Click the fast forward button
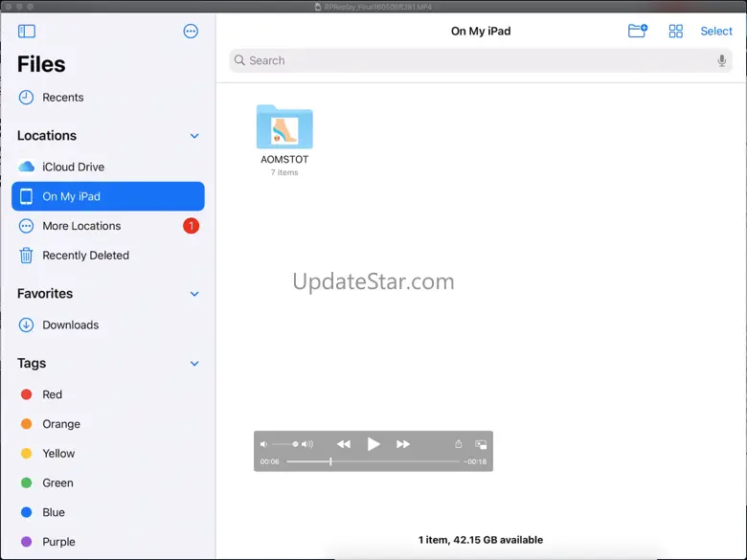The height and width of the screenshot is (560, 747). click(403, 444)
